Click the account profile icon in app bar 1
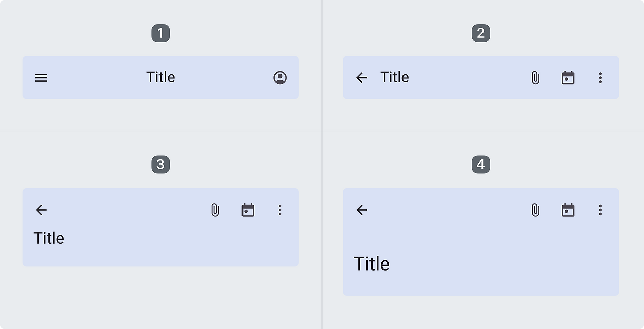The width and height of the screenshot is (644, 329). pos(280,78)
